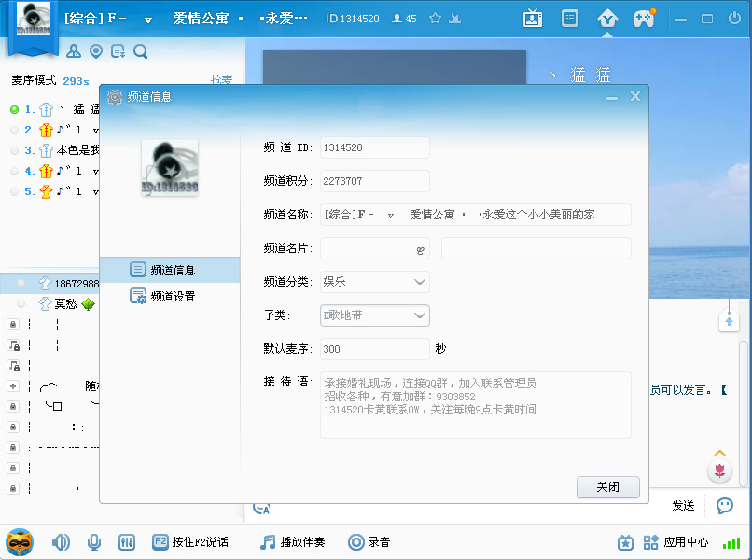This screenshot has height=560, width=752.
Task: Click the 接待语 text area
Action: pyautogui.click(x=475, y=405)
